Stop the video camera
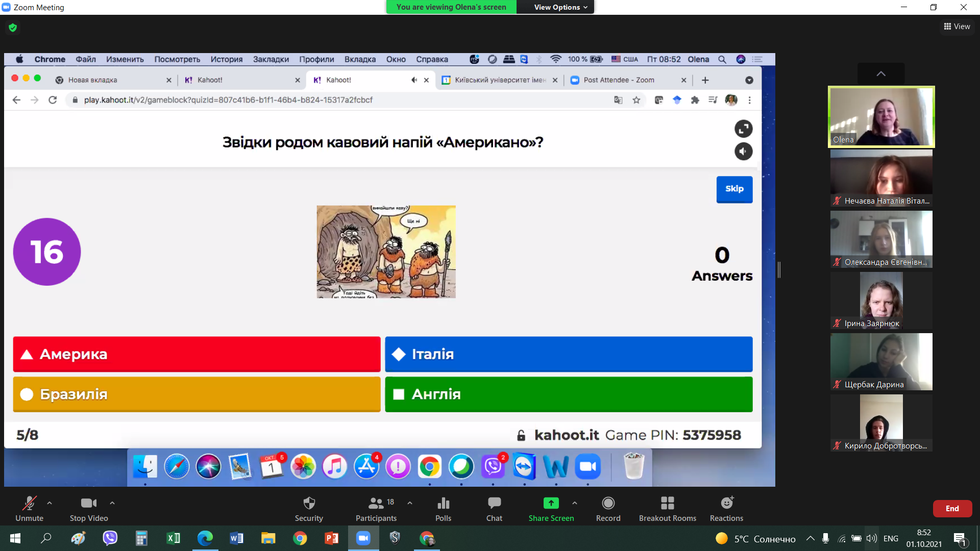Viewport: 980px width, 551px height. tap(89, 504)
